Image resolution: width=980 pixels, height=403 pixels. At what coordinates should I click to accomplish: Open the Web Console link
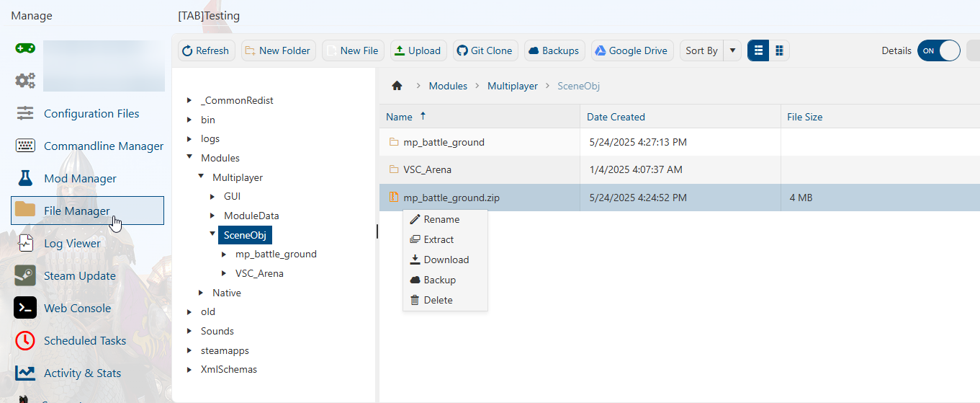click(x=77, y=308)
